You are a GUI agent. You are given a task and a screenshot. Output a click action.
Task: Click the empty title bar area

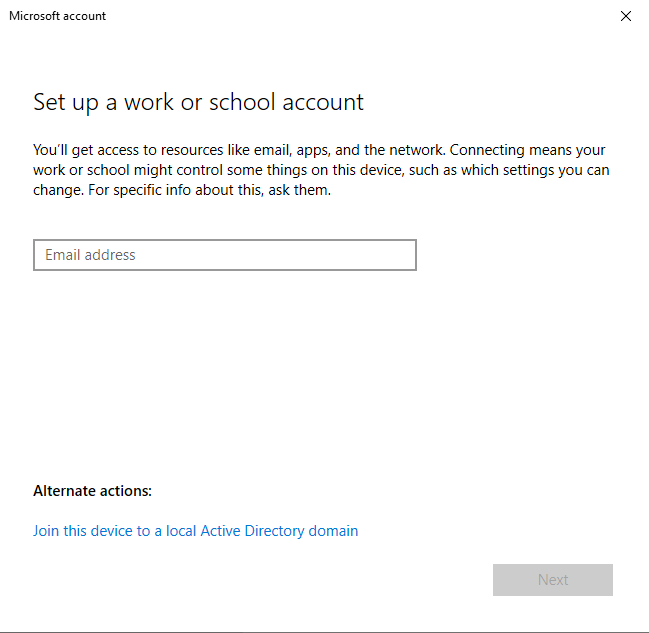click(350, 16)
